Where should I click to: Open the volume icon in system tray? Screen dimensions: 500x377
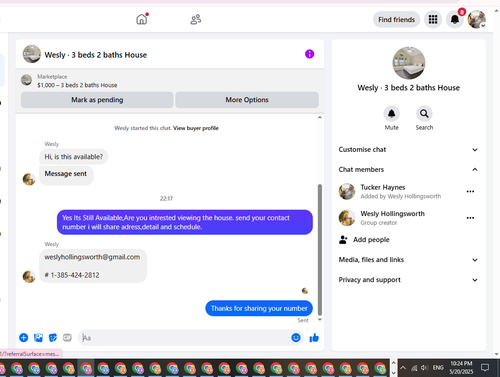point(424,368)
